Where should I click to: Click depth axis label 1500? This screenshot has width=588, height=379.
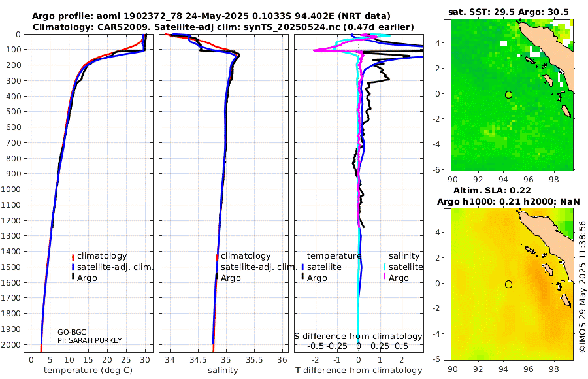pos(12,267)
